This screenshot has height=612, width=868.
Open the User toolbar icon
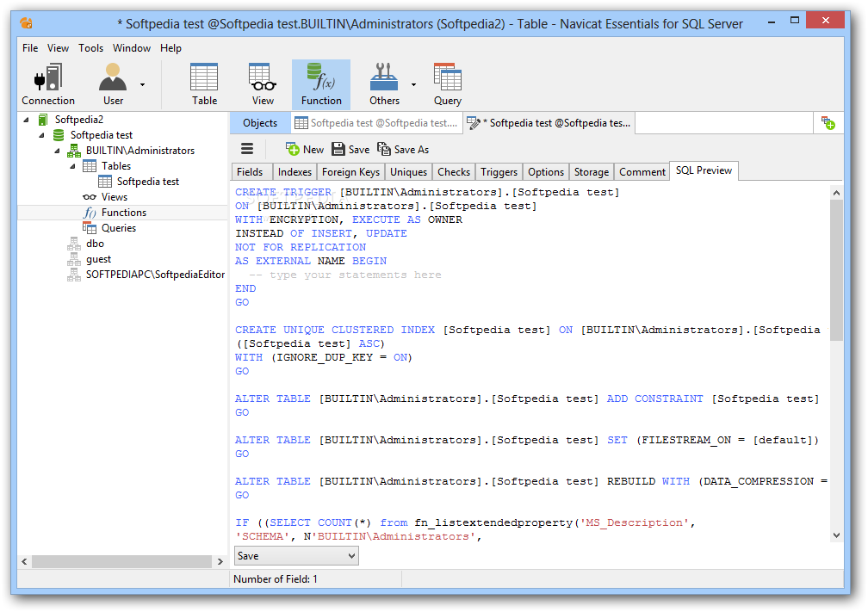pos(113,84)
